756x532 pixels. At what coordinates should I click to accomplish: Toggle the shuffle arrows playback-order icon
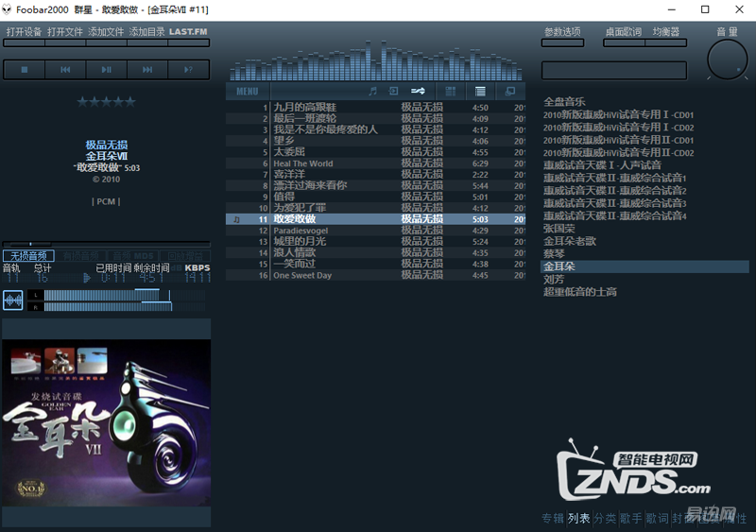tap(418, 92)
